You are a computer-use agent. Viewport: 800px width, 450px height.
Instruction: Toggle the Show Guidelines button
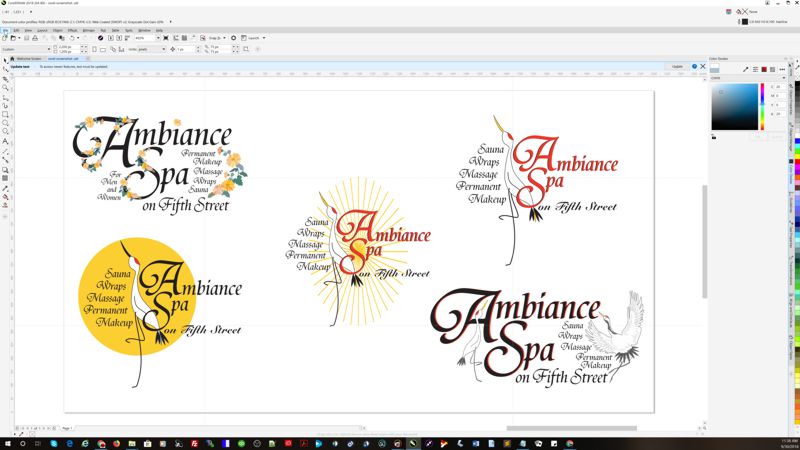point(193,38)
